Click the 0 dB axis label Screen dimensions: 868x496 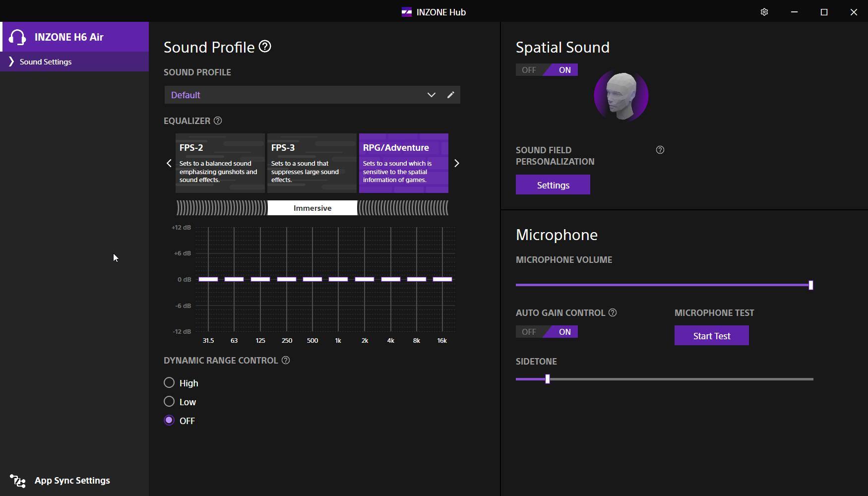click(x=185, y=279)
